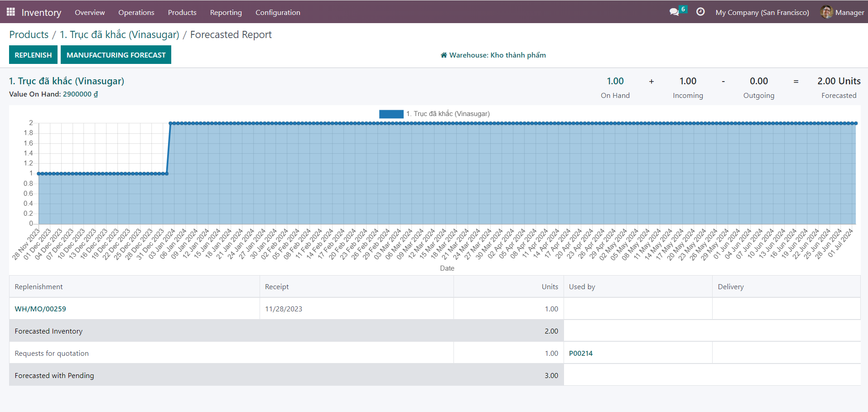Open the Configuration menu
868x412 pixels.
[278, 13]
